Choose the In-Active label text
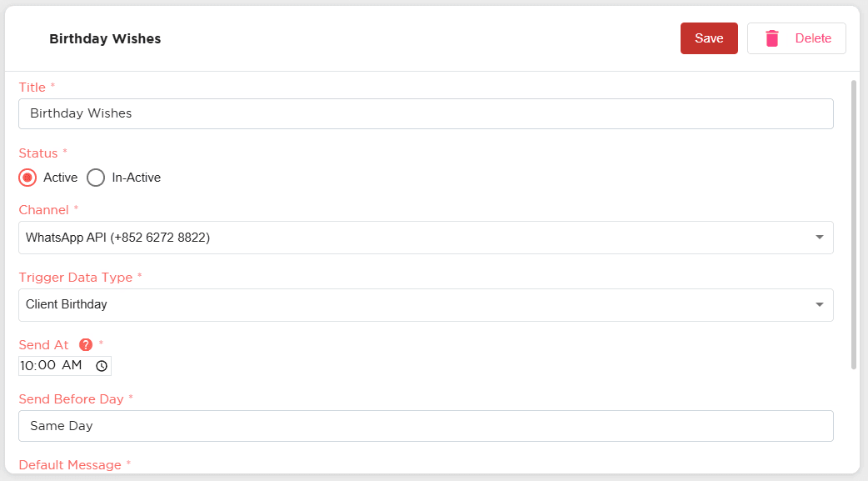The image size is (868, 481). (136, 178)
